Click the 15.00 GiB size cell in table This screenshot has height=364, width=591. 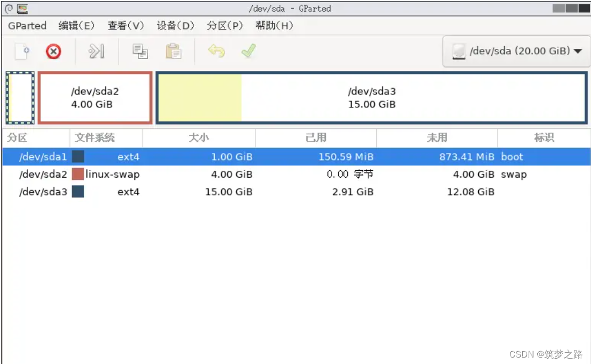pyautogui.click(x=229, y=192)
